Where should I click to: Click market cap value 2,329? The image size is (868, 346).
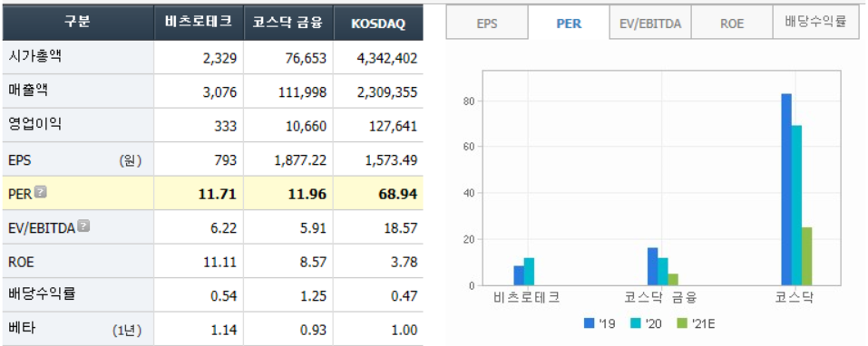(x=220, y=58)
